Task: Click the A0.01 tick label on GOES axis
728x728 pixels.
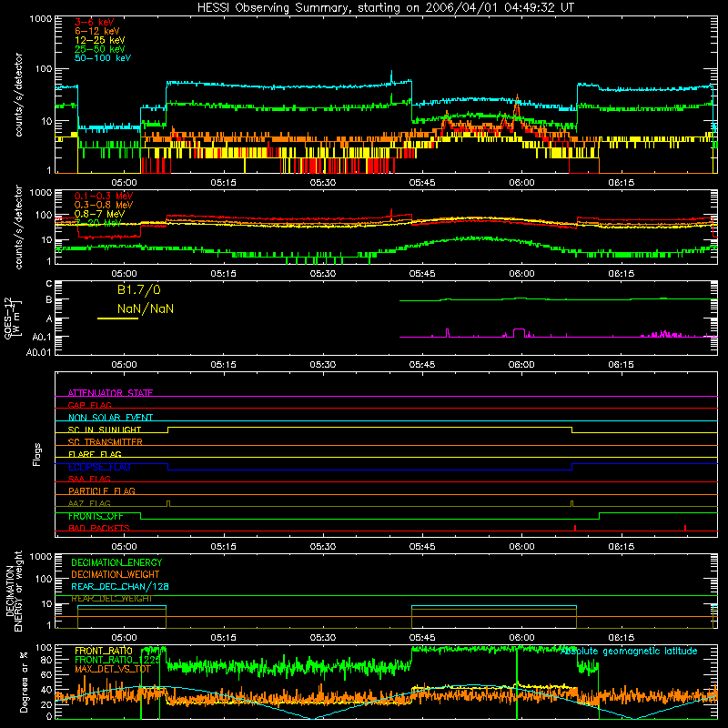Action: click(x=38, y=352)
